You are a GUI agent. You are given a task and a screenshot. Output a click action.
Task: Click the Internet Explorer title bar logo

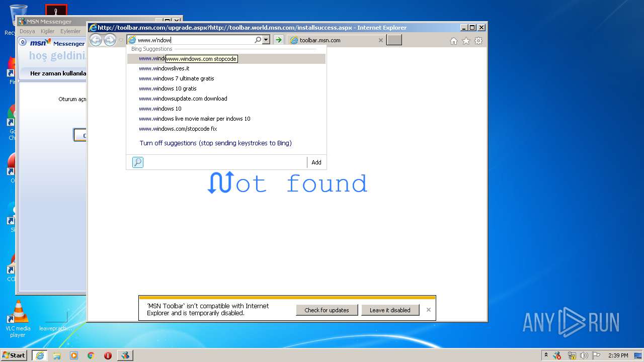93,28
